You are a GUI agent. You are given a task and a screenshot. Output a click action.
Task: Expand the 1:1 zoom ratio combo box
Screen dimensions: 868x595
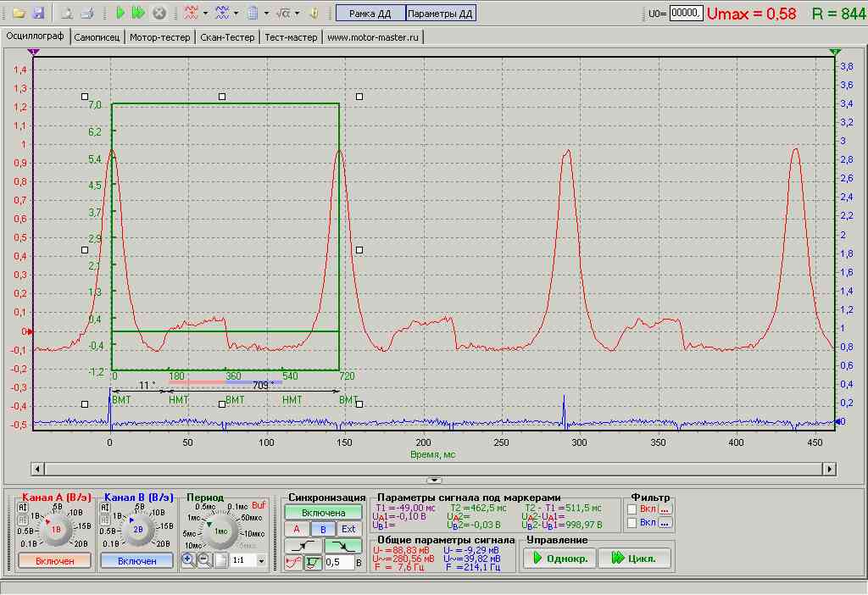260,561
